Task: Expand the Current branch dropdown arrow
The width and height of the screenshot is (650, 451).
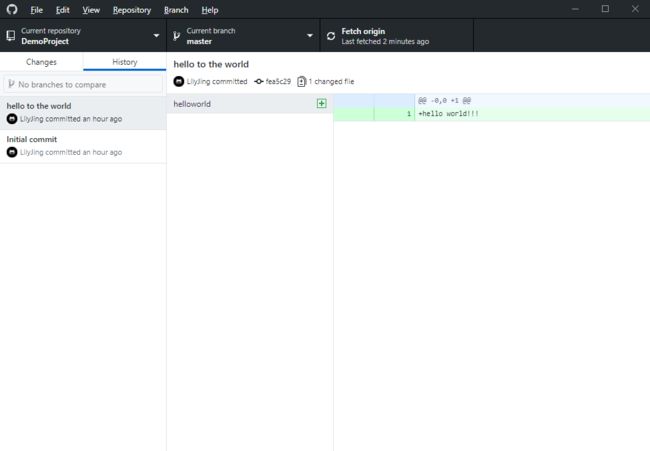Action: (x=310, y=36)
